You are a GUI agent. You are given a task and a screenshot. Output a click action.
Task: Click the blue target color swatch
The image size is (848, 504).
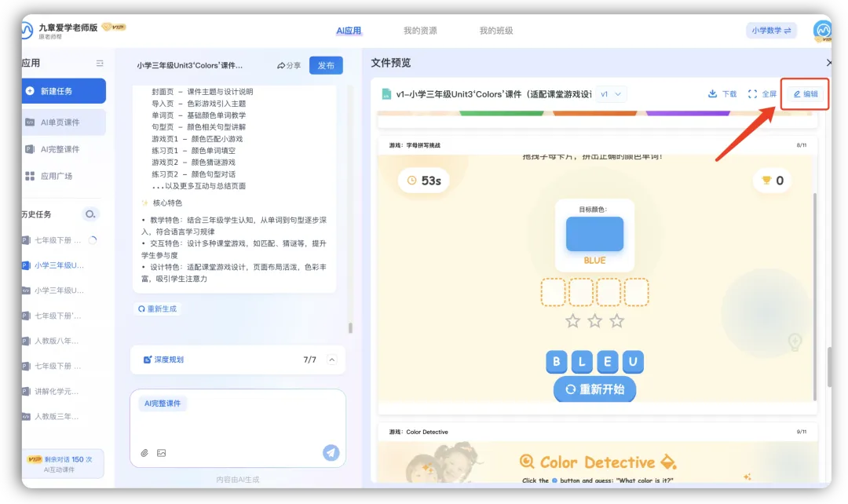click(594, 234)
